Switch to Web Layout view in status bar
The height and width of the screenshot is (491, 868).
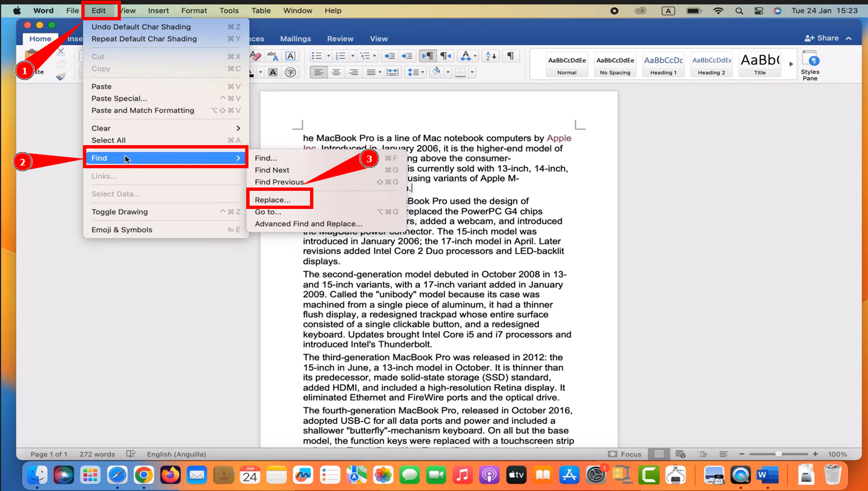[681, 454]
